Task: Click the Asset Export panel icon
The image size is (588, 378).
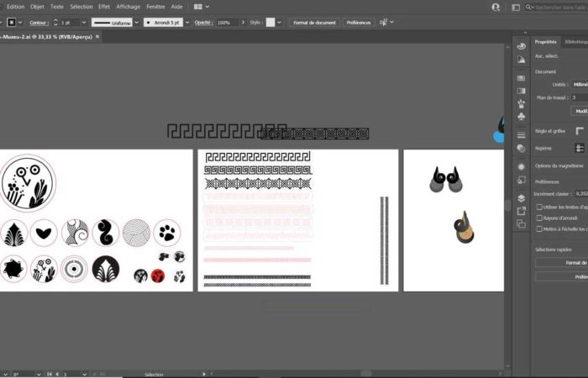Action: [x=521, y=211]
